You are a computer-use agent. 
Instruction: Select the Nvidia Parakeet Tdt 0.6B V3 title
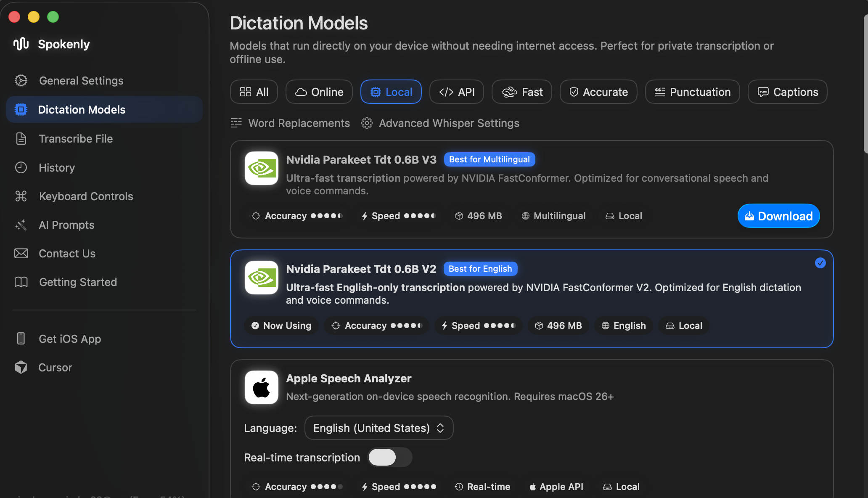click(361, 160)
